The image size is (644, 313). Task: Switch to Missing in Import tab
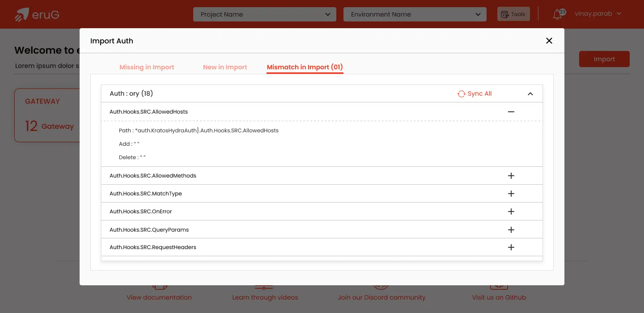147,67
